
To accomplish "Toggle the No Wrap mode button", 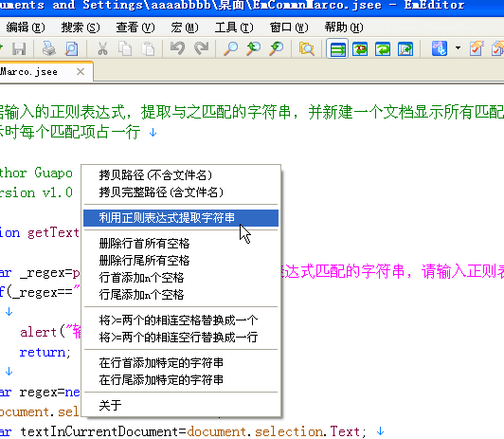I will tap(337, 49).
